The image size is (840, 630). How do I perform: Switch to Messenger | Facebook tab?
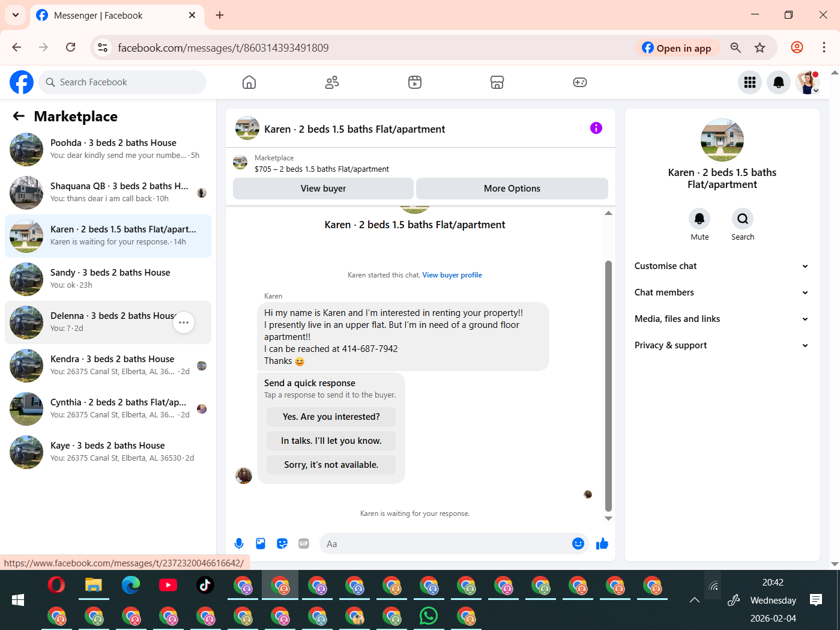click(117, 16)
